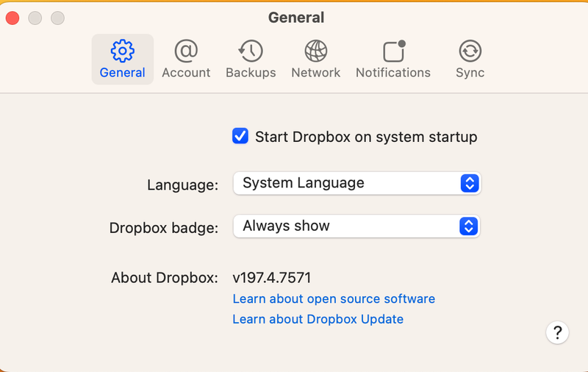The width and height of the screenshot is (588, 372).
Task: Switch to the Account tab
Action: tap(186, 60)
